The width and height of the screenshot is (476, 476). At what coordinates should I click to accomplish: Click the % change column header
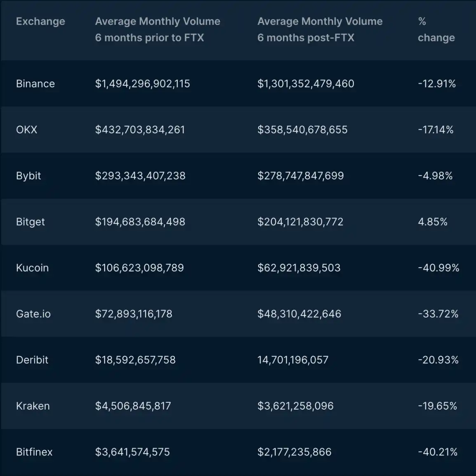pos(436,29)
